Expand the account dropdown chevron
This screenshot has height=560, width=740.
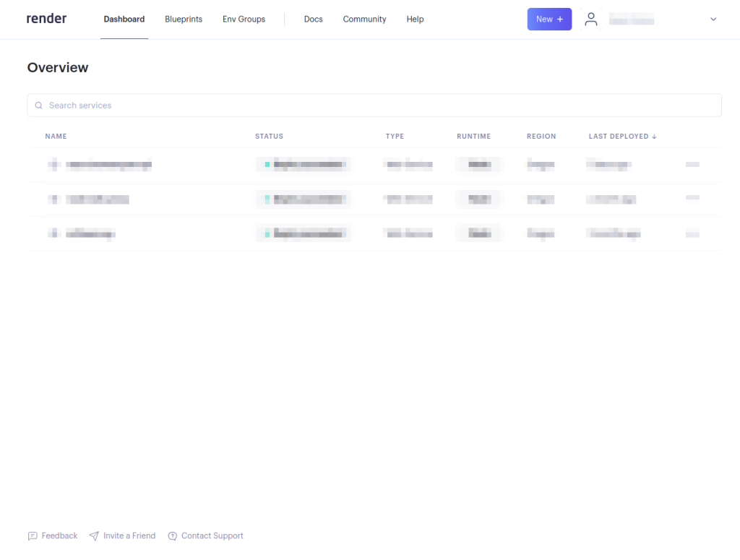713,20
